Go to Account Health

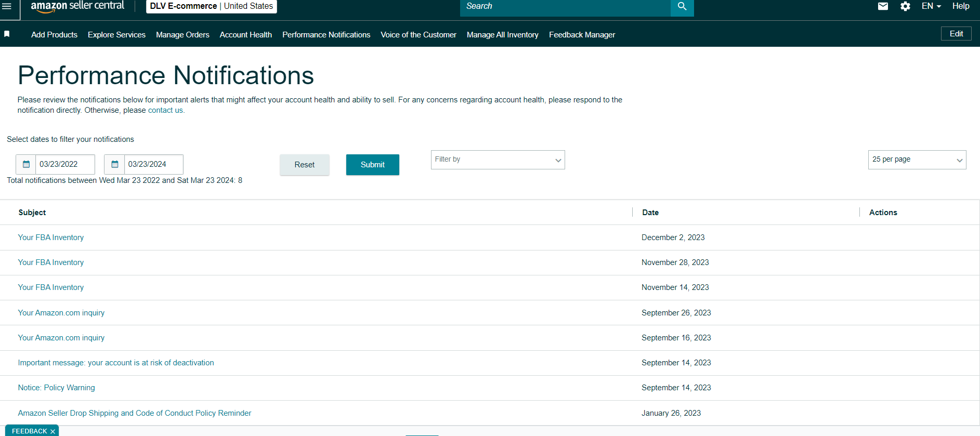pyautogui.click(x=246, y=35)
